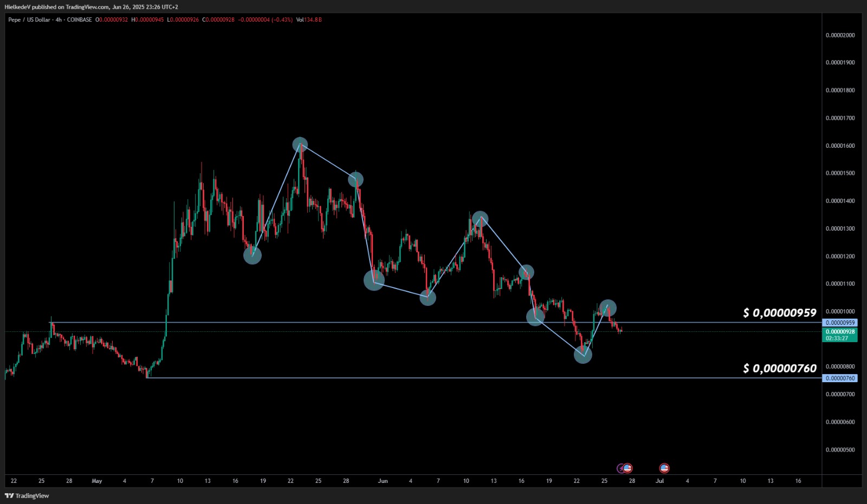Screen dimensions: 867x504
Task: Click the 0.00001600 price scale label
Action: [840, 146]
